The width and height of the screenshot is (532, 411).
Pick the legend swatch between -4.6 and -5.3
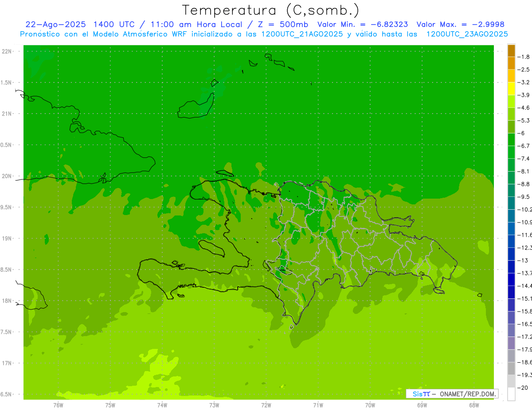[x=511, y=114]
